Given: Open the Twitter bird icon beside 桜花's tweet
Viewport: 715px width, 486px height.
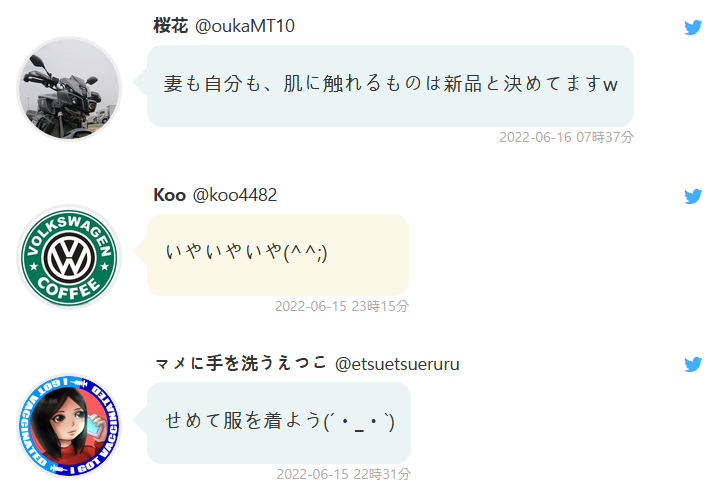Looking at the screenshot, I should pos(693,27).
